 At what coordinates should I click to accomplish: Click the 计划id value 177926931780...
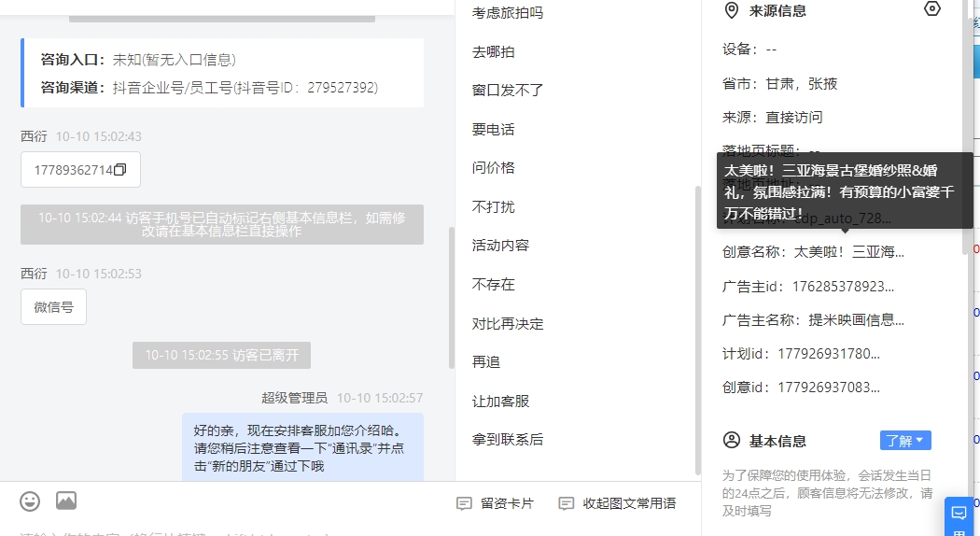pos(829,354)
